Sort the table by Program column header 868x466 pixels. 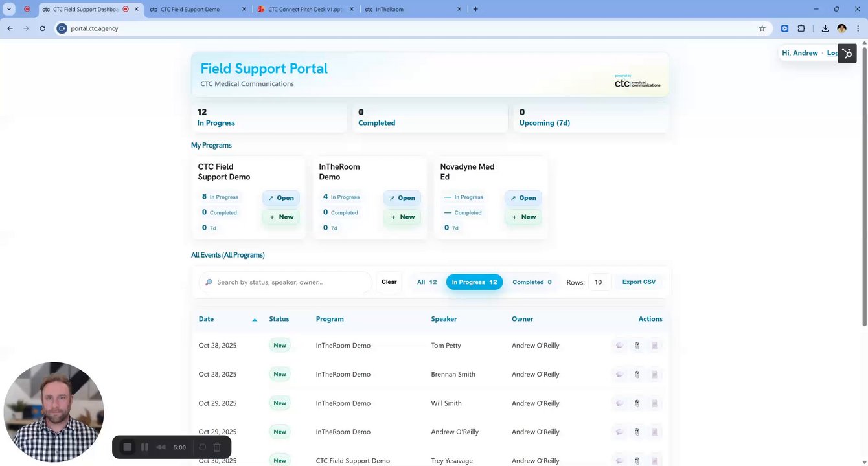(x=330, y=319)
